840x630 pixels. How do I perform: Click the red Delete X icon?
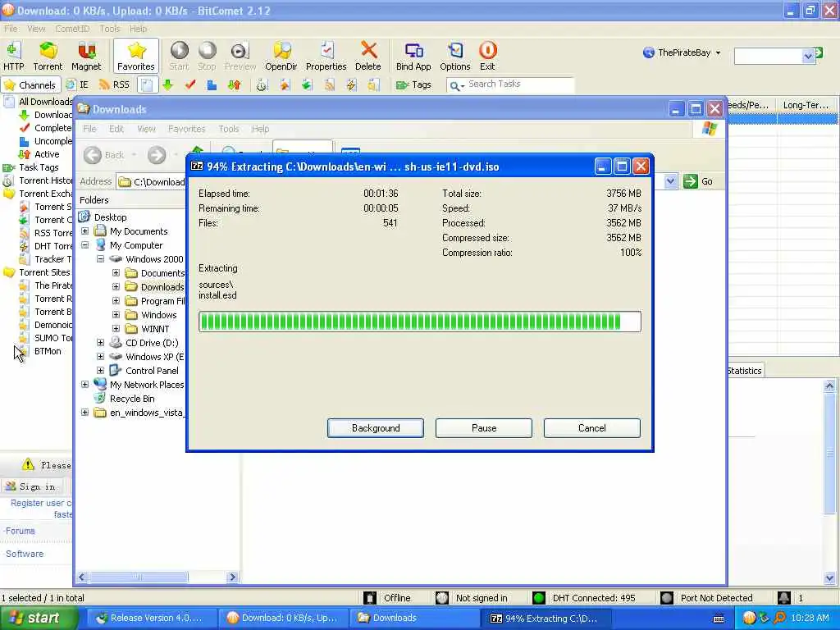(x=368, y=57)
